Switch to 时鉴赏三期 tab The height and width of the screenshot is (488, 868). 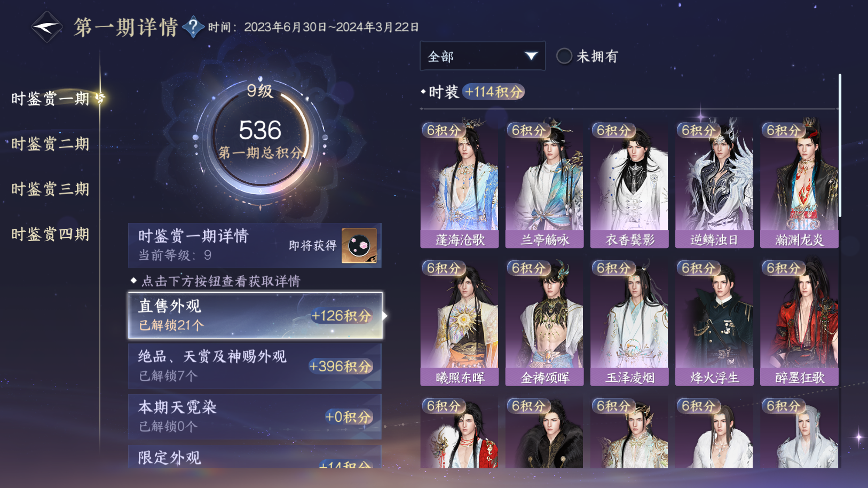pos(50,189)
